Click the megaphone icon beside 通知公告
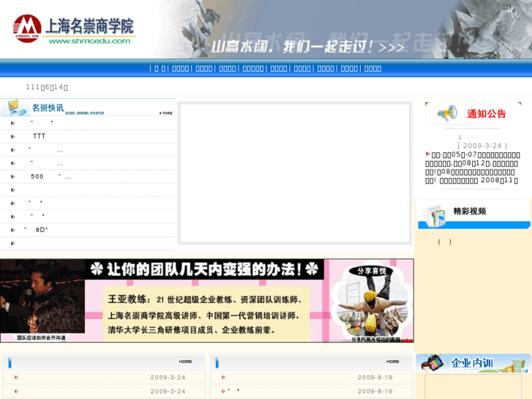Viewport: 532px width, 399px height. [x=447, y=113]
